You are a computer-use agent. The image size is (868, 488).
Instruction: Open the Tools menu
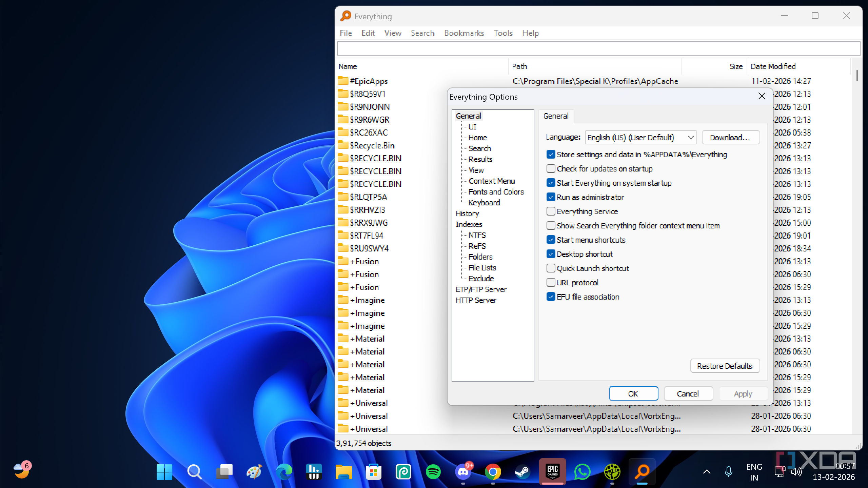pos(503,33)
